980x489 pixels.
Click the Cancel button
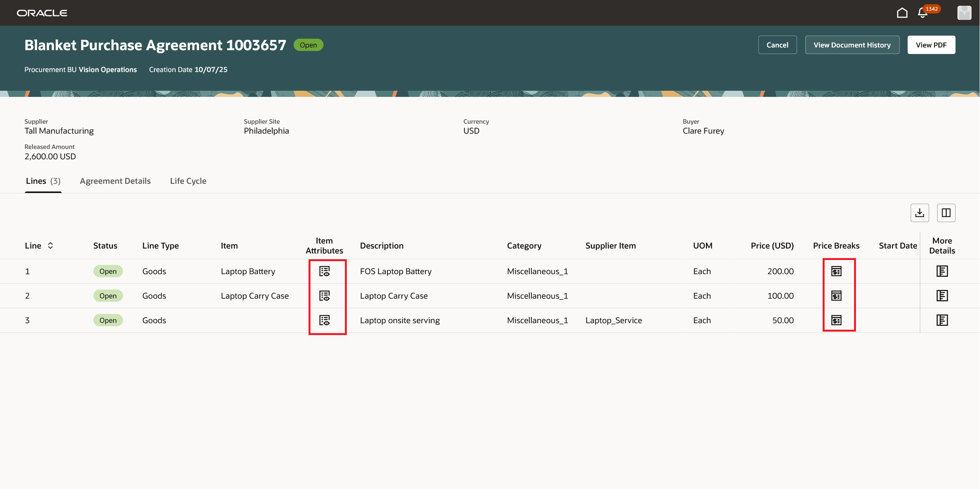coord(777,45)
